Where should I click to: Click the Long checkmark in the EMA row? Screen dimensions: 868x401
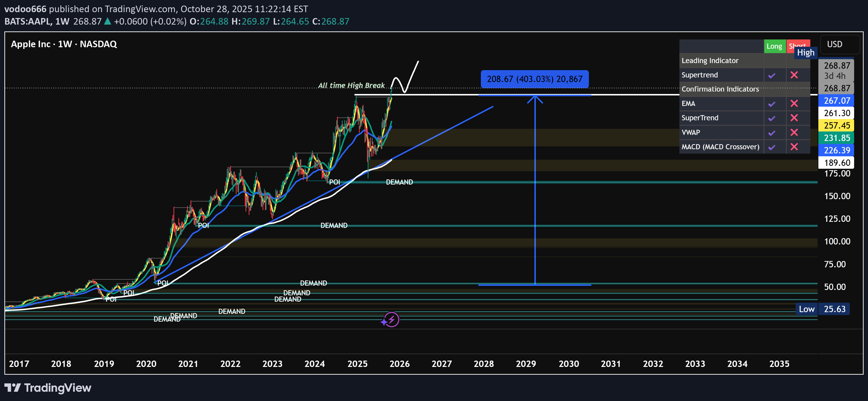tap(772, 104)
